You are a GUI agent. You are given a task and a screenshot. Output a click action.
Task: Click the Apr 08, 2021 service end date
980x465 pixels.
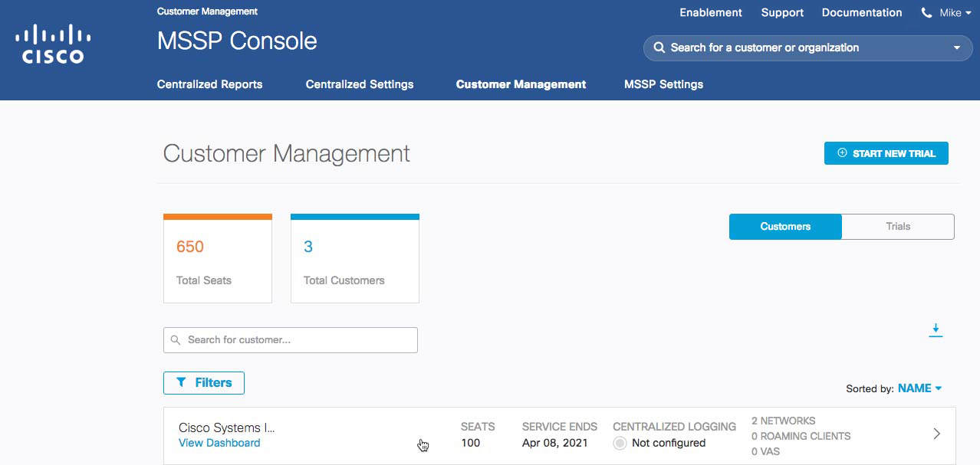pos(555,443)
